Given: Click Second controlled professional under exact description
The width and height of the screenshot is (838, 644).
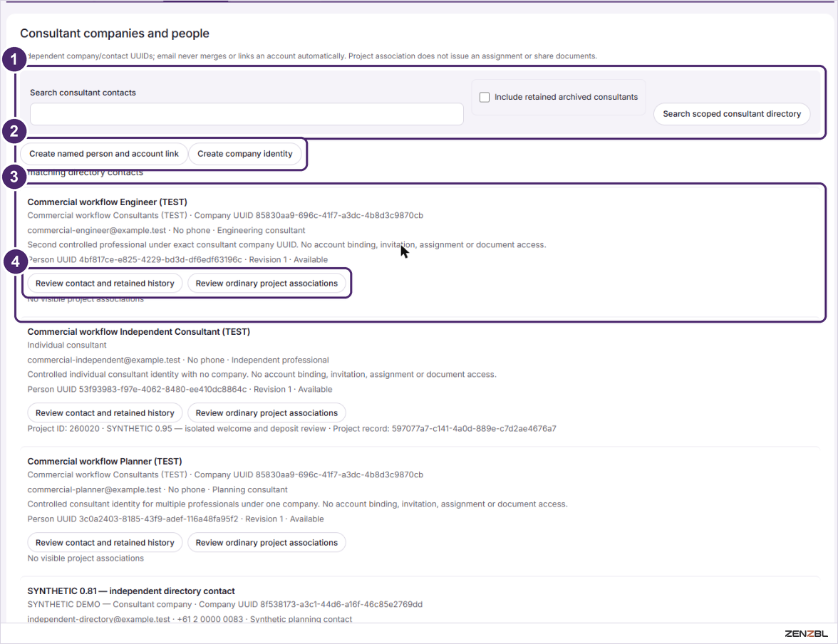Looking at the screenshot, I should tap(286, 245).
